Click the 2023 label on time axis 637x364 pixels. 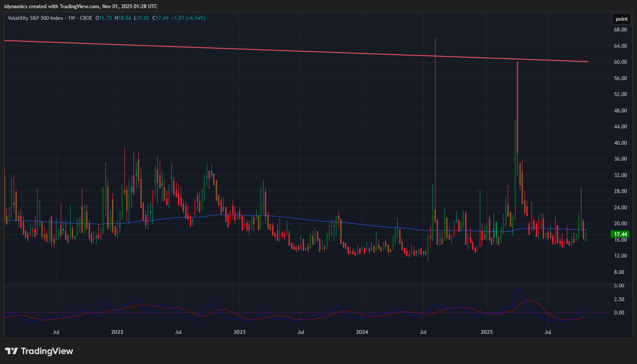(x=239, y=332)
